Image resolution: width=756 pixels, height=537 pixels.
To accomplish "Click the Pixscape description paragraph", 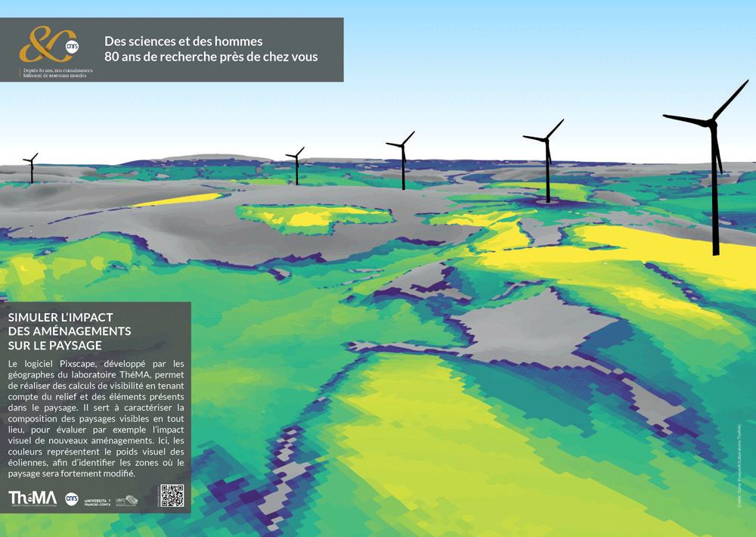I will (x=96, y=418).
